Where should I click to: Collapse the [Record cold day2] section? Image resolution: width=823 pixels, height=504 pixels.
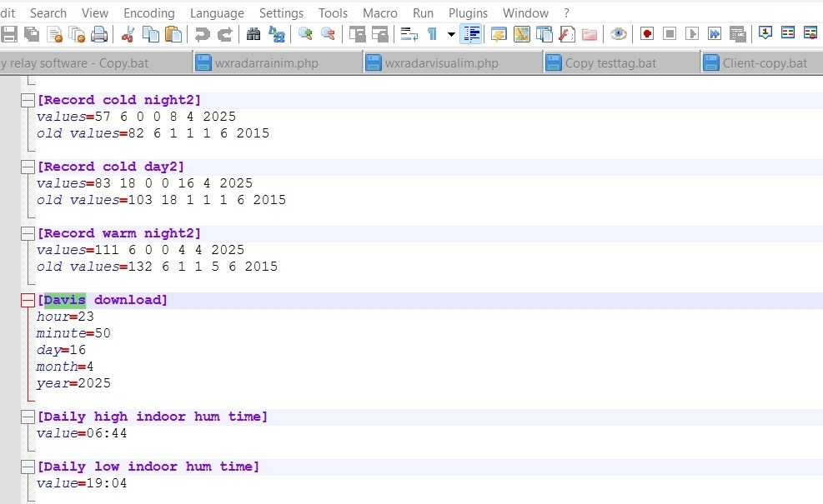[28, 167]
